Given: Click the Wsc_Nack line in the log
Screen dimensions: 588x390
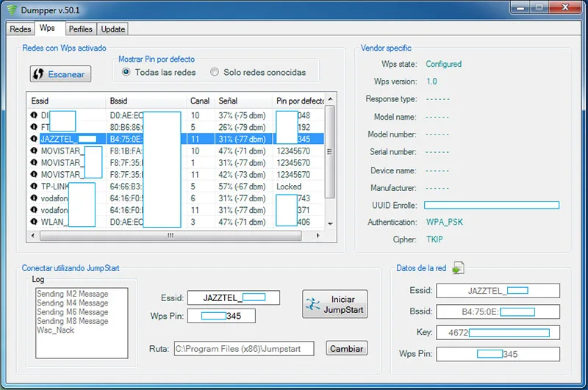Looking at the screenshot, I should pyautogui.click(x=56, y=330).
